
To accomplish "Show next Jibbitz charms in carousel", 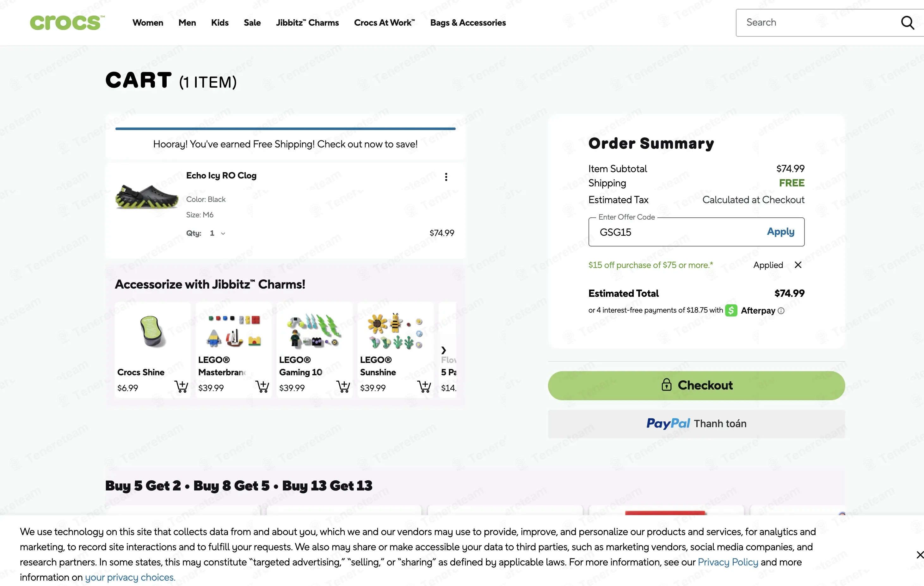I will 444,350.
